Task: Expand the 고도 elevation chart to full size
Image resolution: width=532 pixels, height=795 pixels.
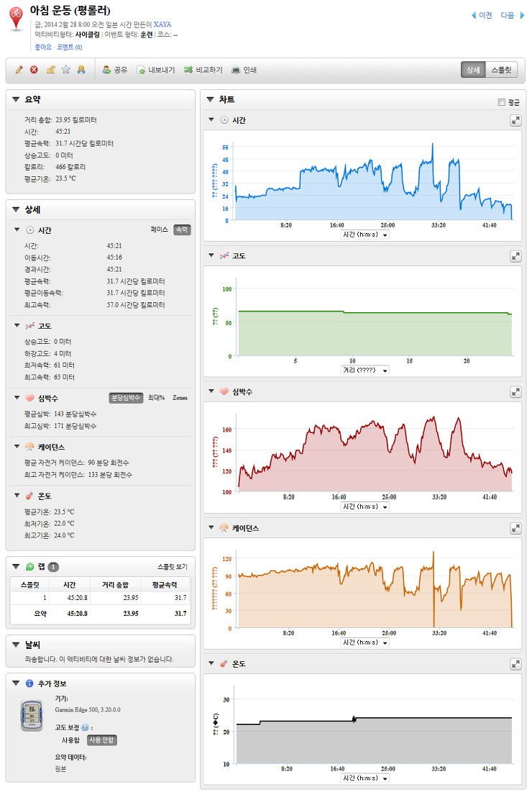Action: [x=515, y=256]
